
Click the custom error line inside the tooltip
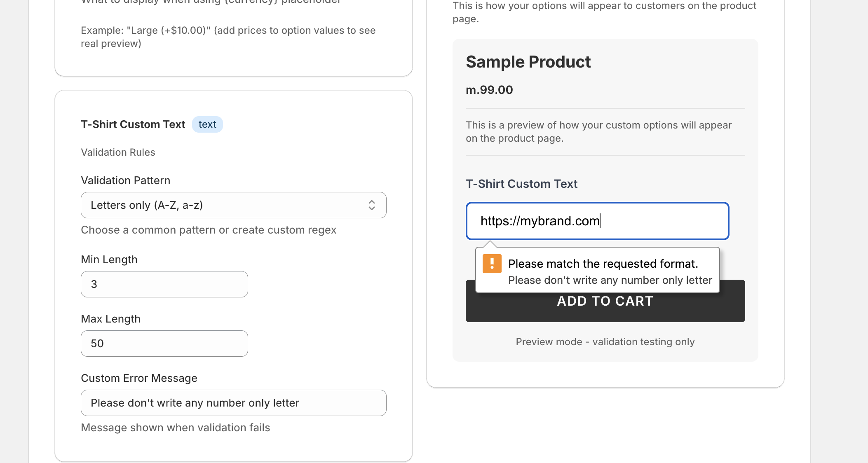click(x=610, y=280)
